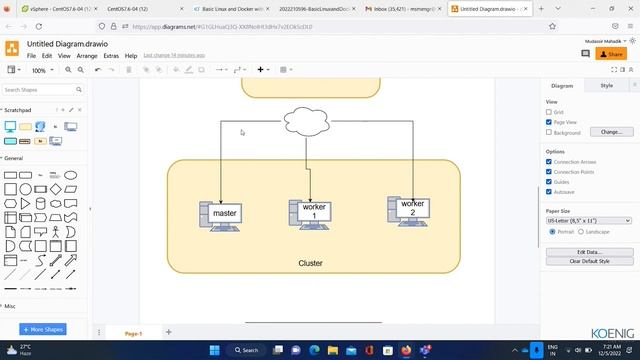Open the table dropdown in toolbar

(286, 70)
